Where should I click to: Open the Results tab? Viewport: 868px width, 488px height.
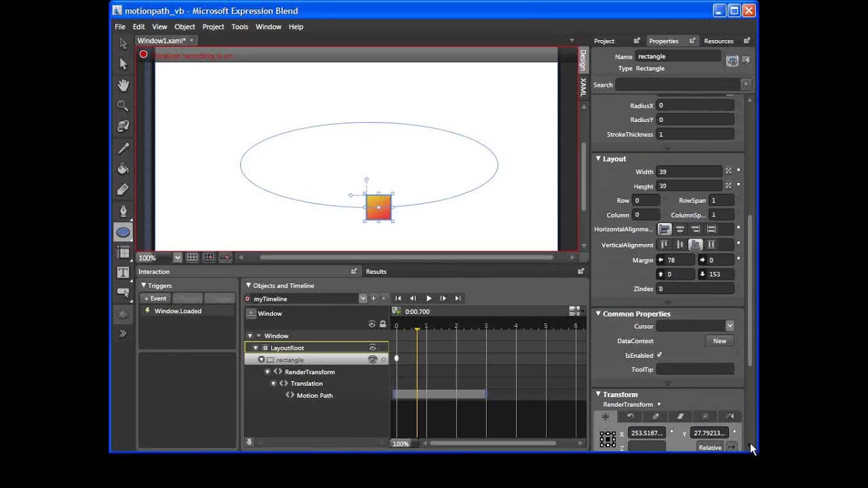(376, 272)
